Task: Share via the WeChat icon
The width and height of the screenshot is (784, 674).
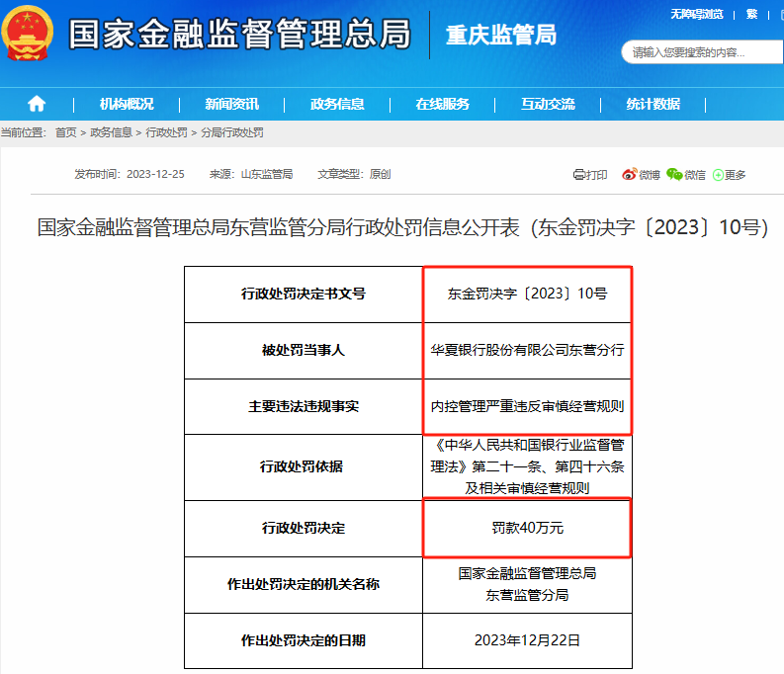Action: [x=674, y=174]
